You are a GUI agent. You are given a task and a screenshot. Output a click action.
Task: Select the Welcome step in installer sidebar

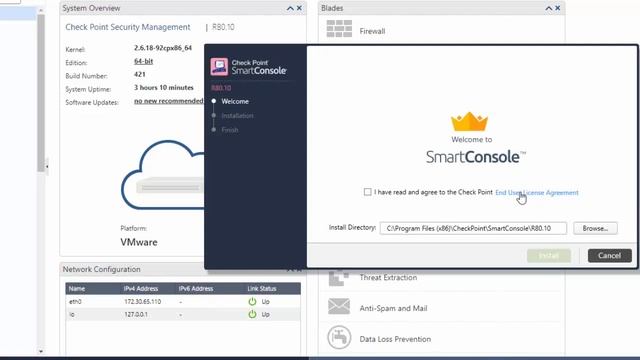pos(235,101)
